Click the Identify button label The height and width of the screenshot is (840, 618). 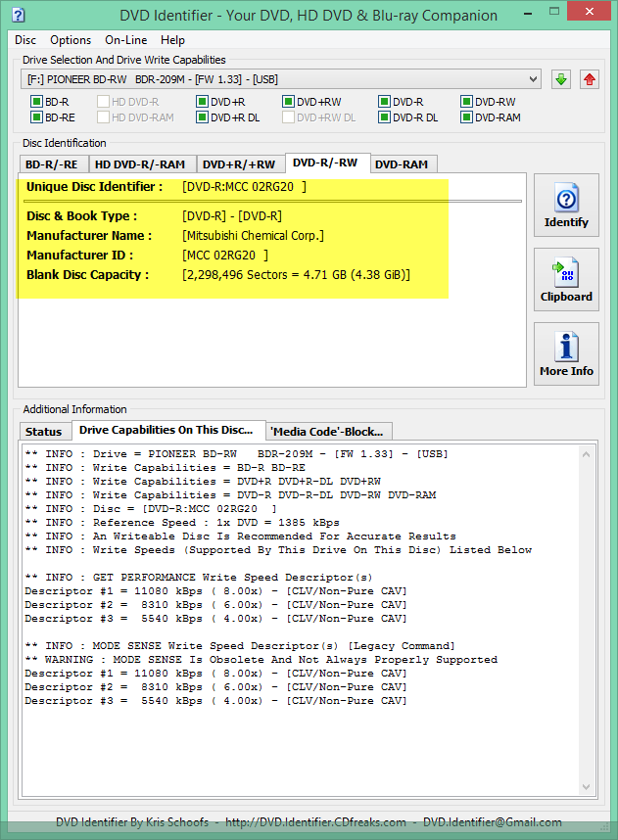tap(566, 222)
